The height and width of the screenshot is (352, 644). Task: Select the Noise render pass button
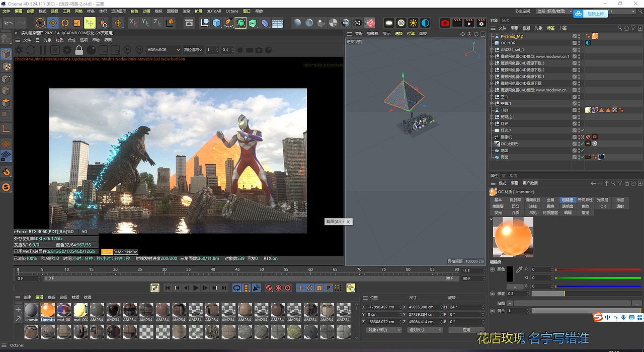pos(132,252)
